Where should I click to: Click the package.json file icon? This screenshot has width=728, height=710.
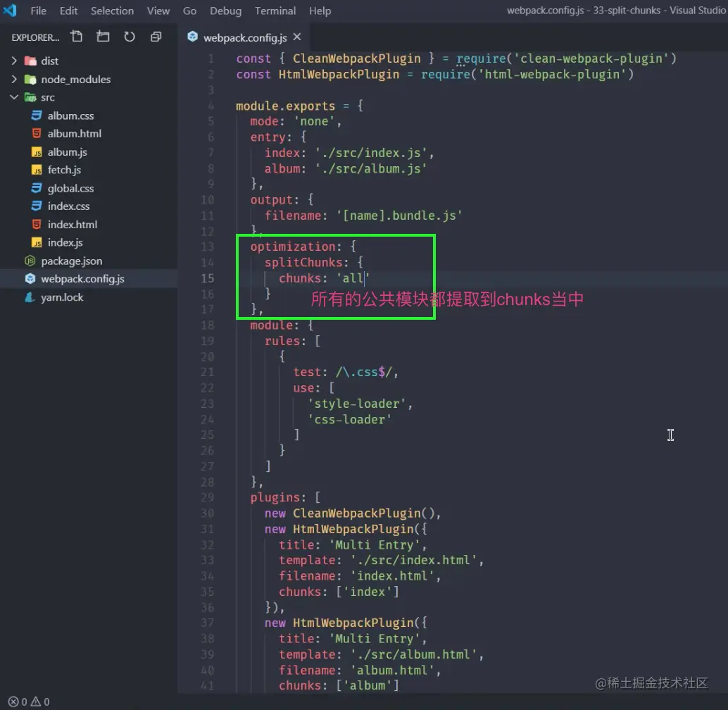pos(30,261)
